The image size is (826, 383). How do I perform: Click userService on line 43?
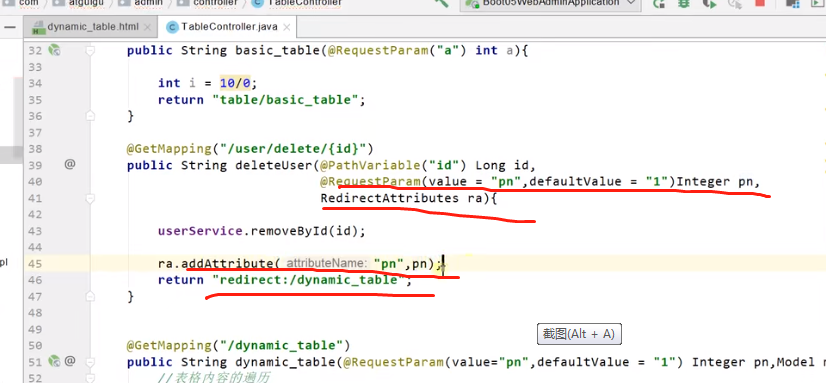coord(200,231)
